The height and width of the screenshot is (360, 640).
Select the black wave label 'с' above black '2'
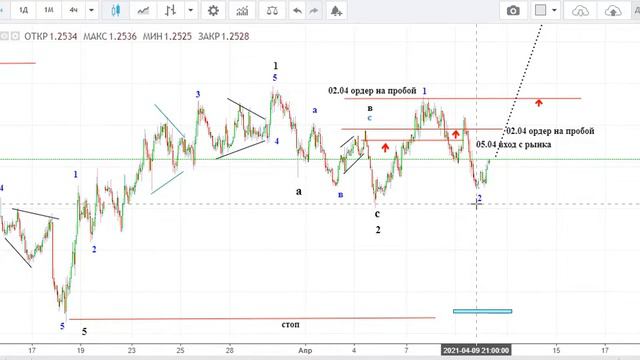[x=377, y=213]
